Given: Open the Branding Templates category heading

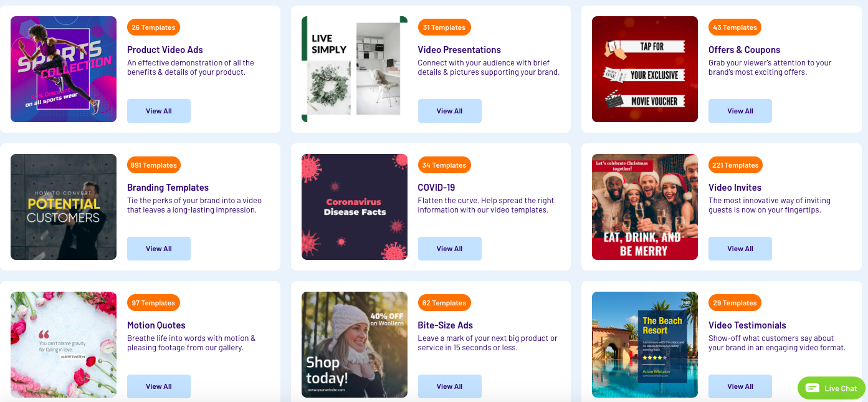Looking at the screenshot, I should click(167, 187).
